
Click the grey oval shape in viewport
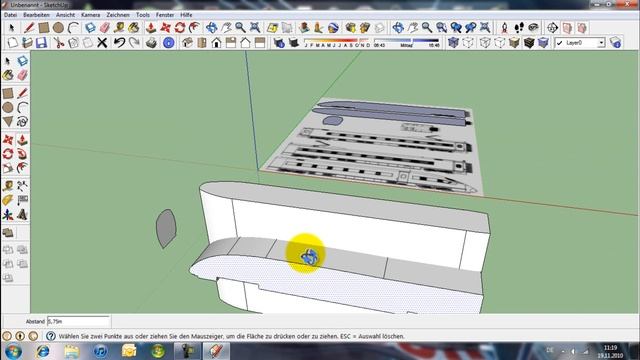pos(166,229)
